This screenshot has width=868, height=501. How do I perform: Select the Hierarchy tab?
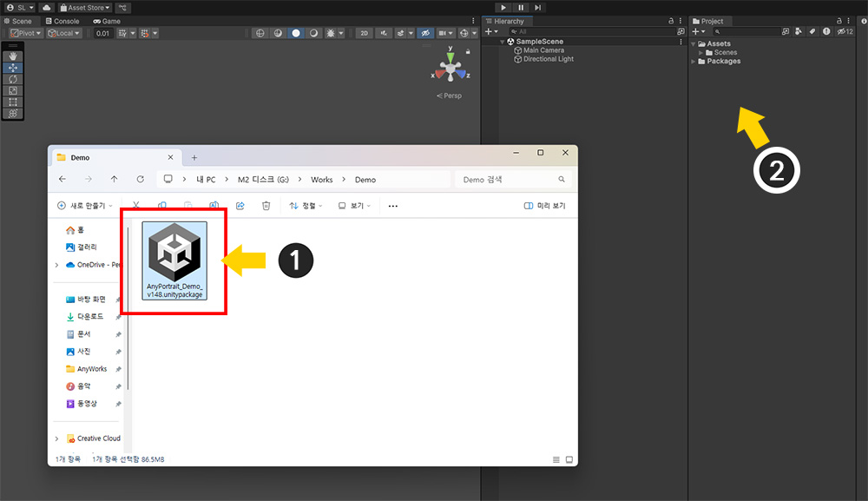[505, 21]
